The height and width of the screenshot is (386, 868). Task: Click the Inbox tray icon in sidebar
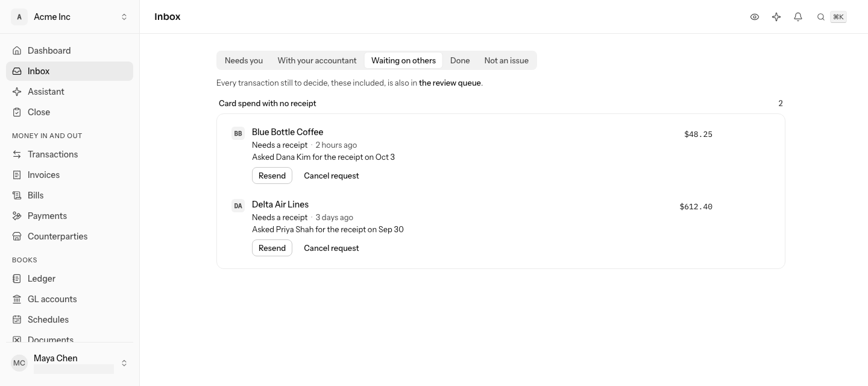point(17,71)
